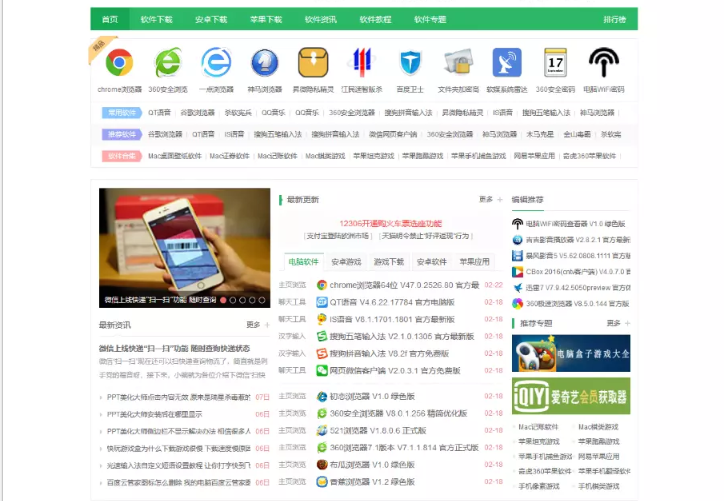Switch to 苹果应用 tab
The height and width of the screenshot is (501, 726).
(475, 262)
